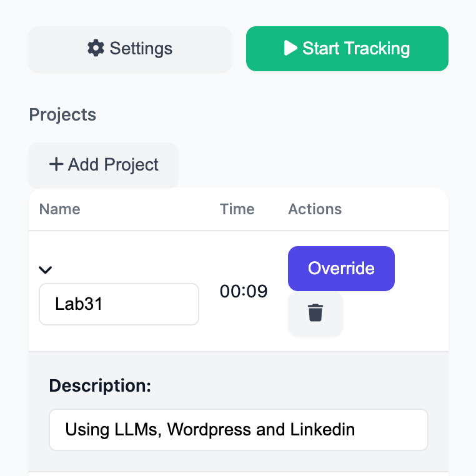Screen dimensions: 476x476
Task: Focus the Lab31 project name field
Action: click(119, 304)
